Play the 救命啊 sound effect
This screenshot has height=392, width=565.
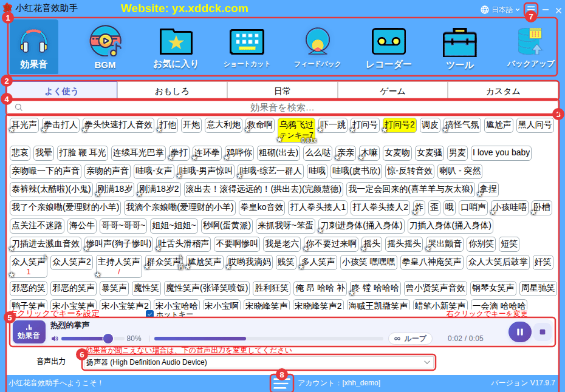(259, 125)
